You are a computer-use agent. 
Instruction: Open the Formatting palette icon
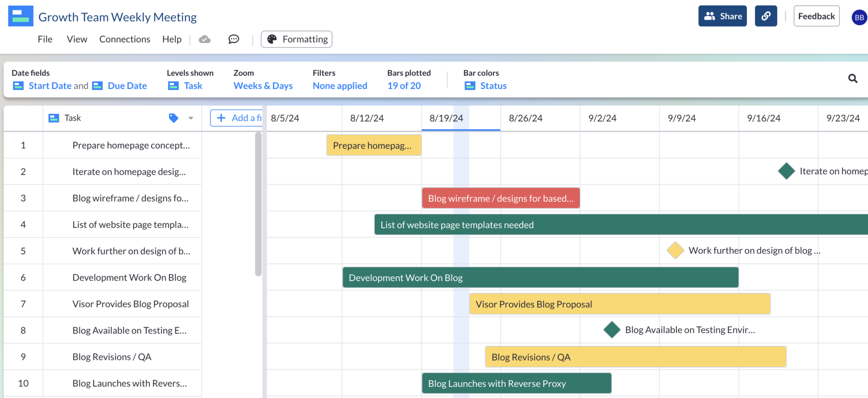272,39
